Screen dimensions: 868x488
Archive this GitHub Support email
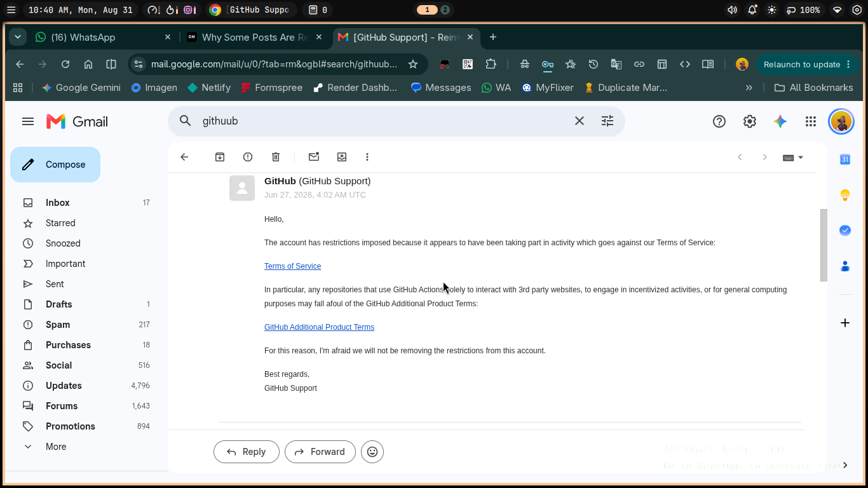[x=220, y=157]
